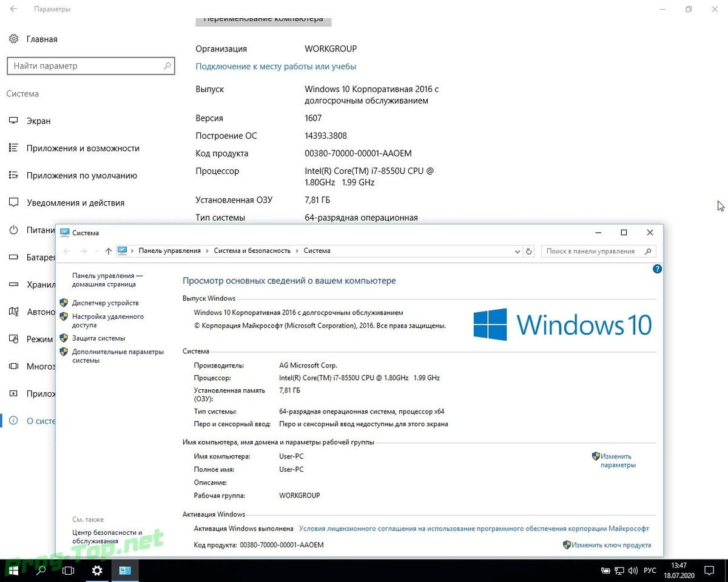The height and width of the screenshot is (582, 728).
Task: Focus Поиск в панели управления search box
Action: (x=598, y=251)
